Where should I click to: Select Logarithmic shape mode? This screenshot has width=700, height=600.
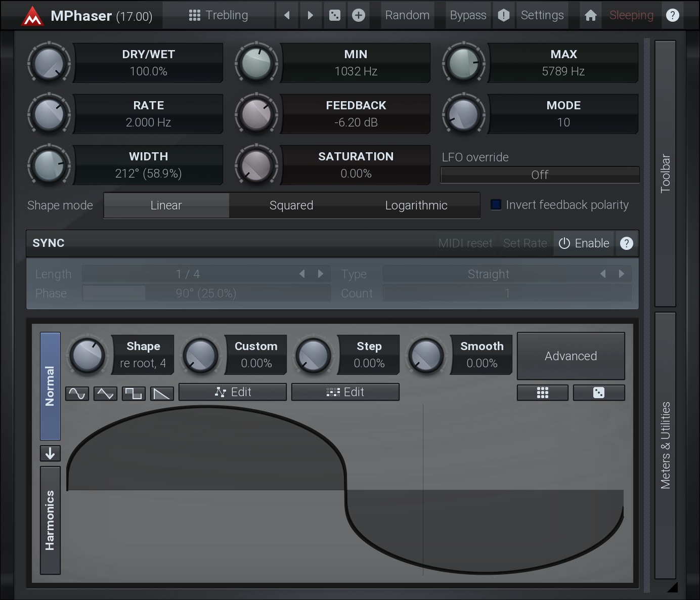416,205
